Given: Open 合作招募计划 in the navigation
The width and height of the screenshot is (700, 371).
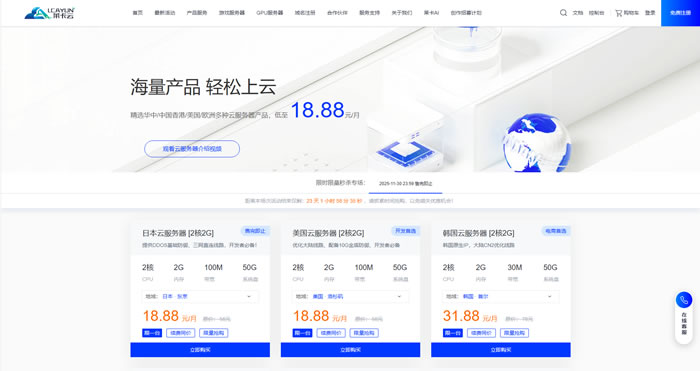Looking at the screenshot, I should click(466, 13).
